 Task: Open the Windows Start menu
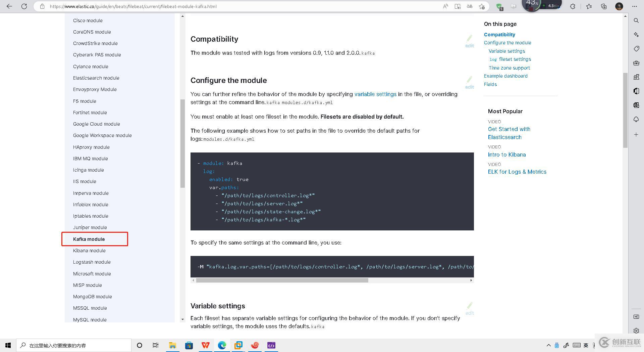click(8, 345)
